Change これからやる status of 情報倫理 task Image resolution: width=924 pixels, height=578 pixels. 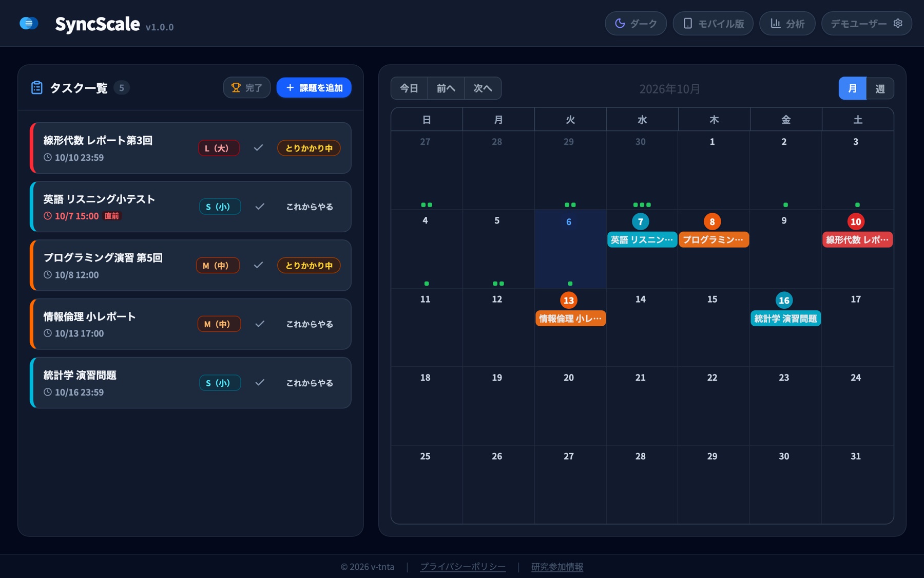tap(310, 324)
